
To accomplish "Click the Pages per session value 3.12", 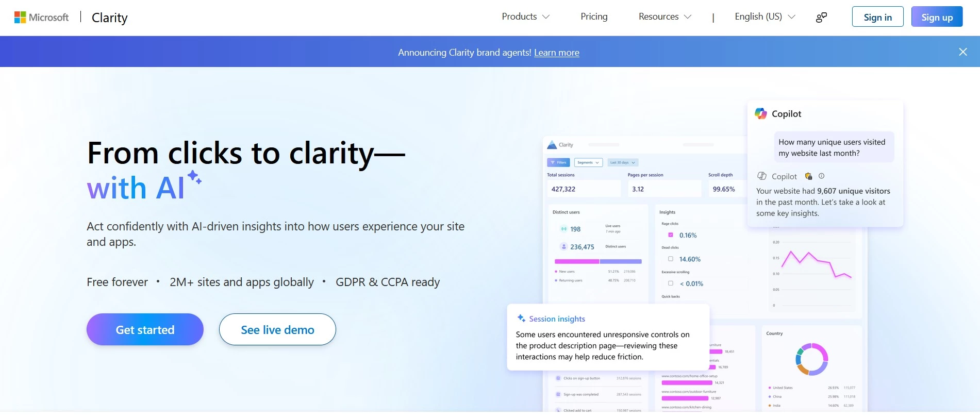I will (x=638, y=189).
